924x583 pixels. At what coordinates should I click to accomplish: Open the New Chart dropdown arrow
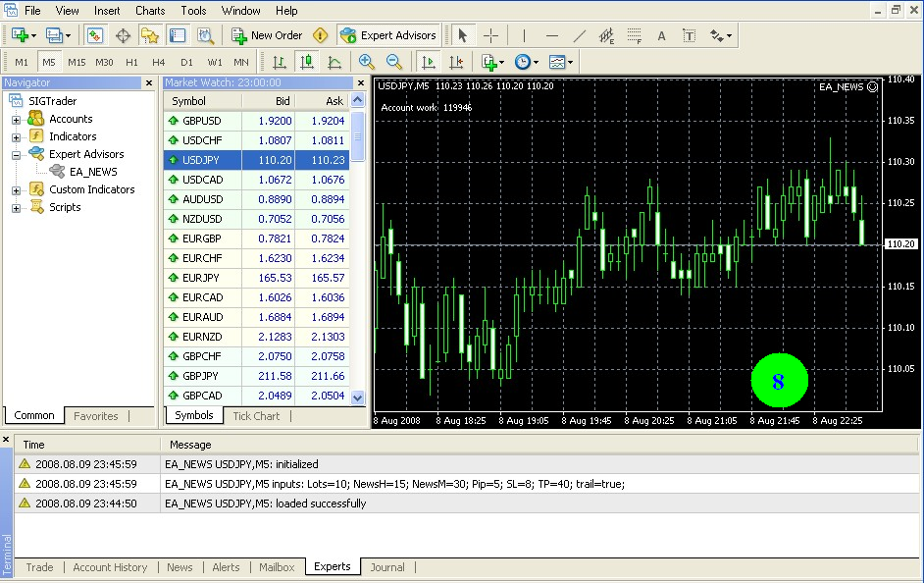[33, 36]
